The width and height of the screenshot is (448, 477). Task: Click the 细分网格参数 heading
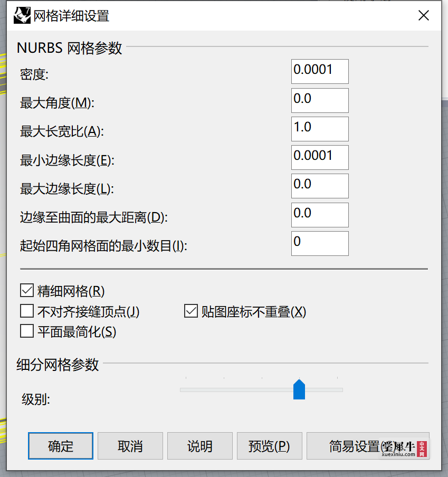point(58,365)
